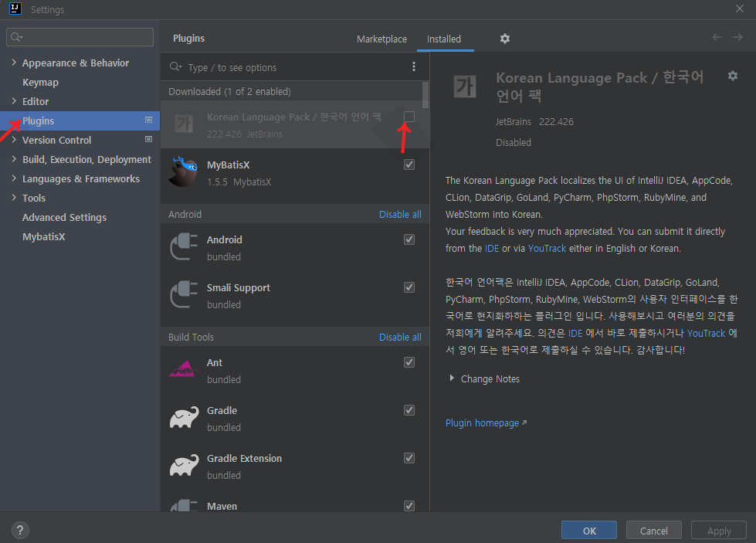Click the plugin list scrollbar thumb

(x=425, y=95)
